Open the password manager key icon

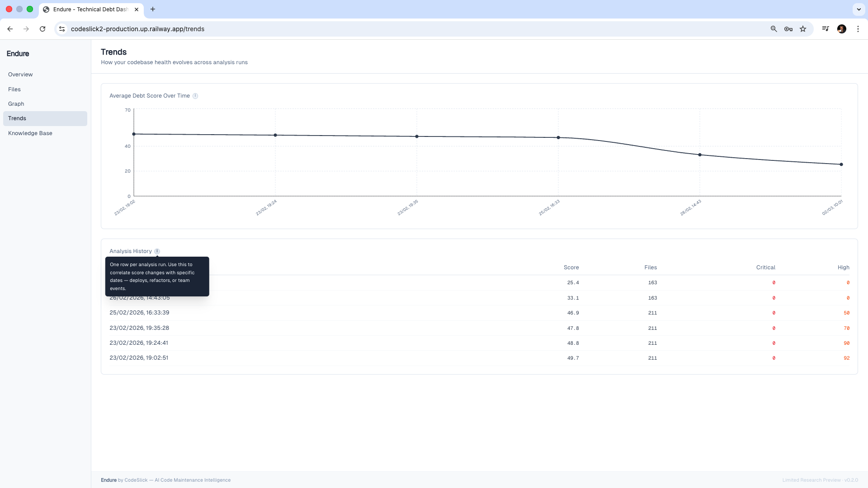(788, 28)
